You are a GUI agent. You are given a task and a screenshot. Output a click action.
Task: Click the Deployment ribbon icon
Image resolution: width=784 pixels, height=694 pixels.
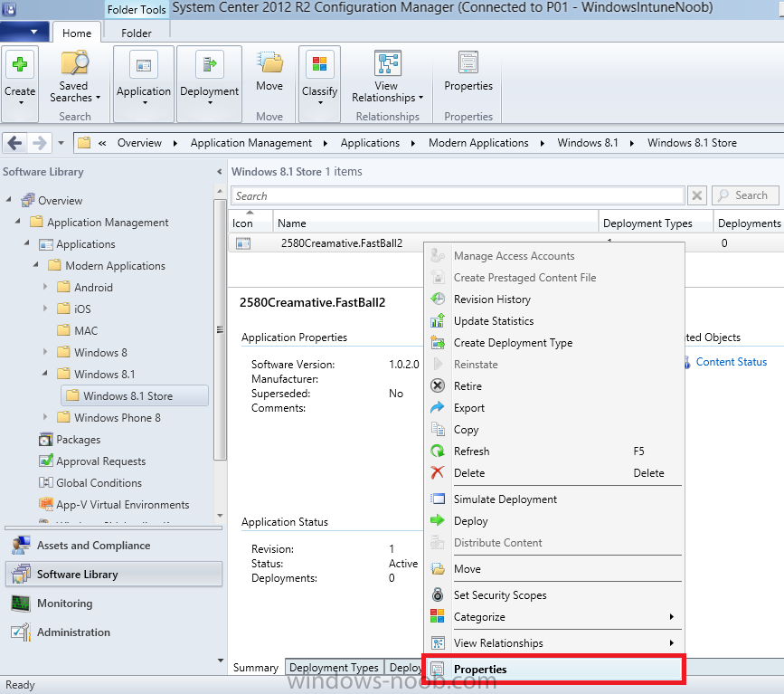tap(210, 64)
